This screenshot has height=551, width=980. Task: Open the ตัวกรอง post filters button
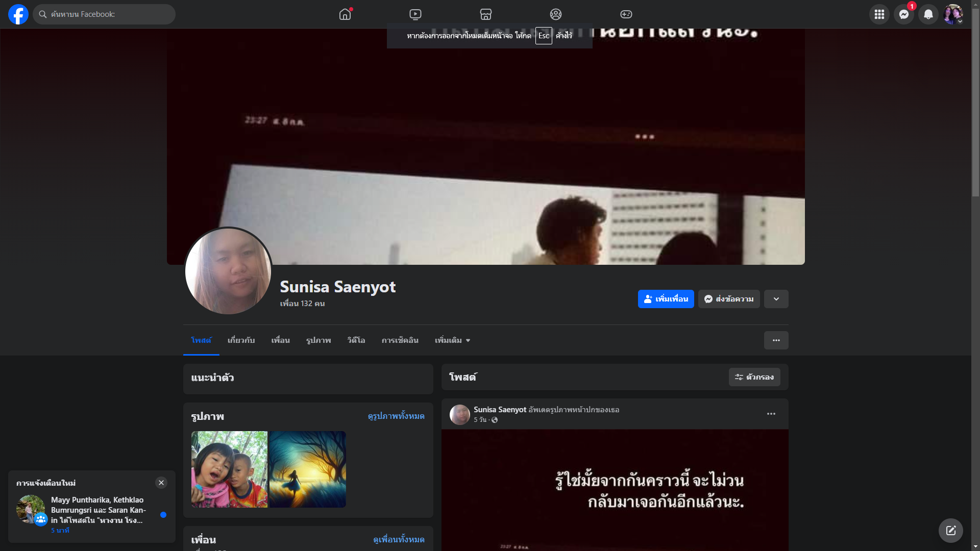coord(754,377)
